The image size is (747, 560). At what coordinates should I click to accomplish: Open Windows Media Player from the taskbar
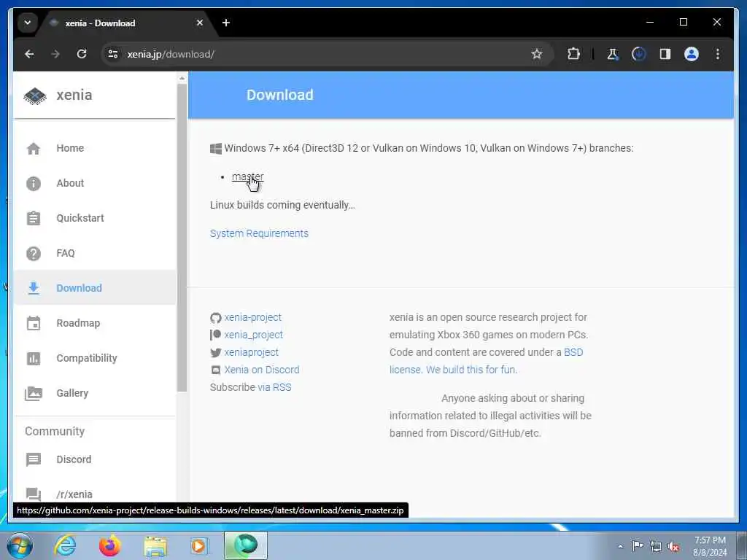(x=199, y=545)
